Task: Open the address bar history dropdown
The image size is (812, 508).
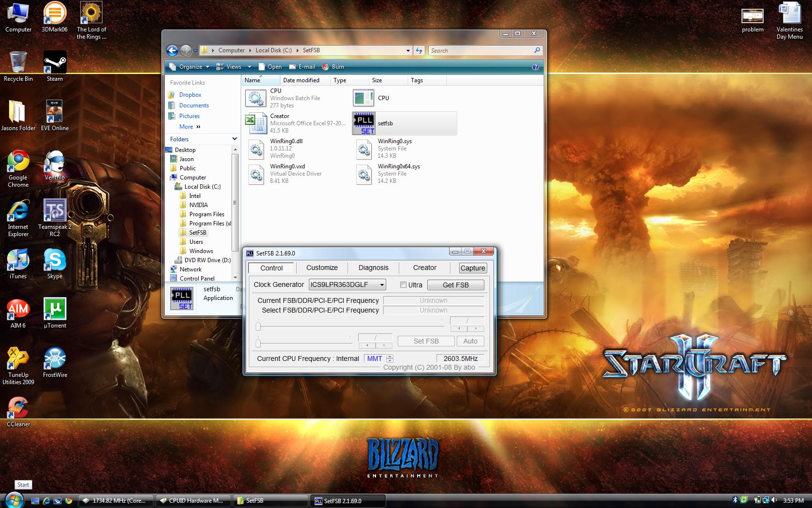Action: coord(408,50)
